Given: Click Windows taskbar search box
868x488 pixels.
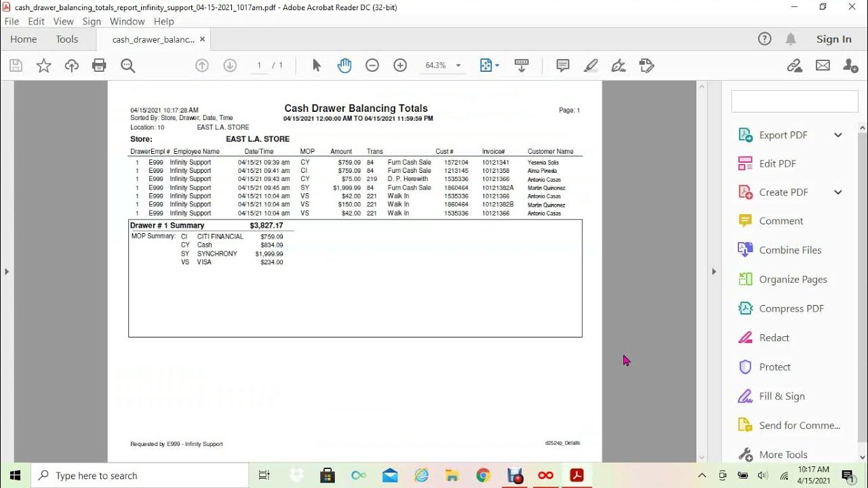Looking at the screenshot, I should (x=140, y=475).
